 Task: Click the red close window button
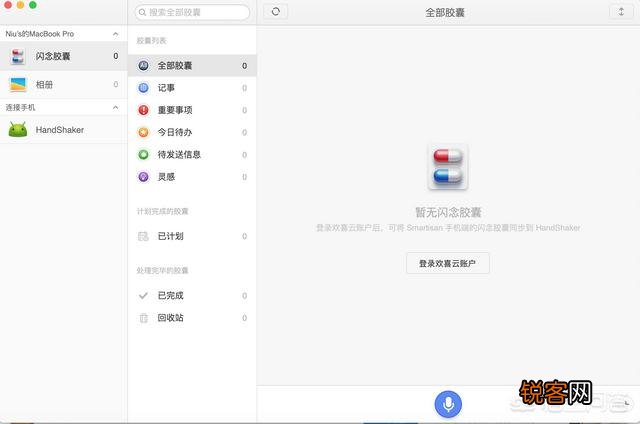pyautogui.click(x=8, y=5)
